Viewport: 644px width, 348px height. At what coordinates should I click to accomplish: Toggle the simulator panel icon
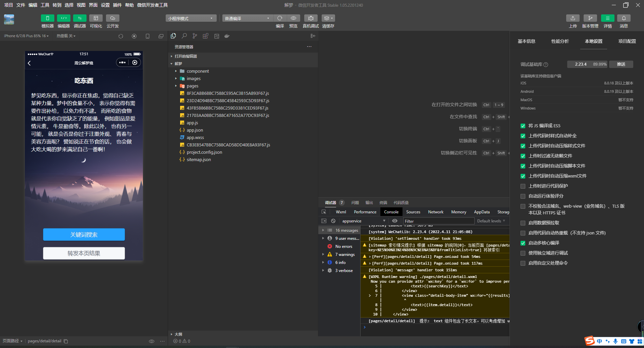47,18
